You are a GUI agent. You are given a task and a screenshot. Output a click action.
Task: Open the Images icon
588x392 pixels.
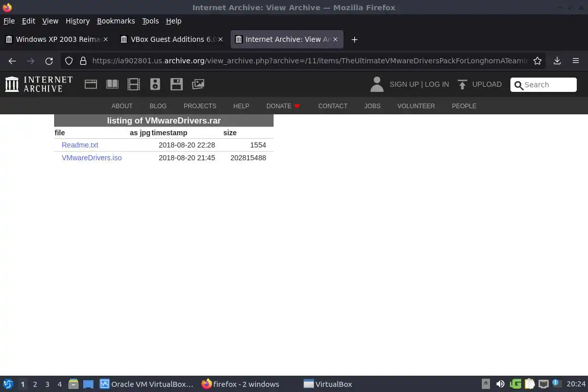tap(198, 84)
